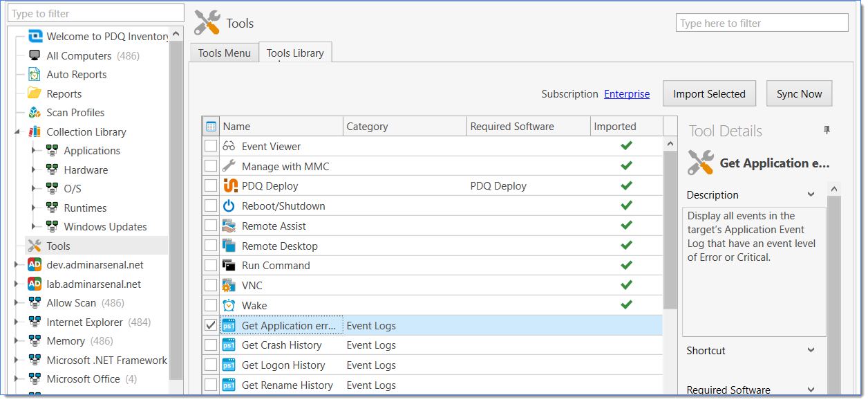Click the Event Viewer glasses icon
The height and width of the screenshot is (402, 868).
click(229, 147)
